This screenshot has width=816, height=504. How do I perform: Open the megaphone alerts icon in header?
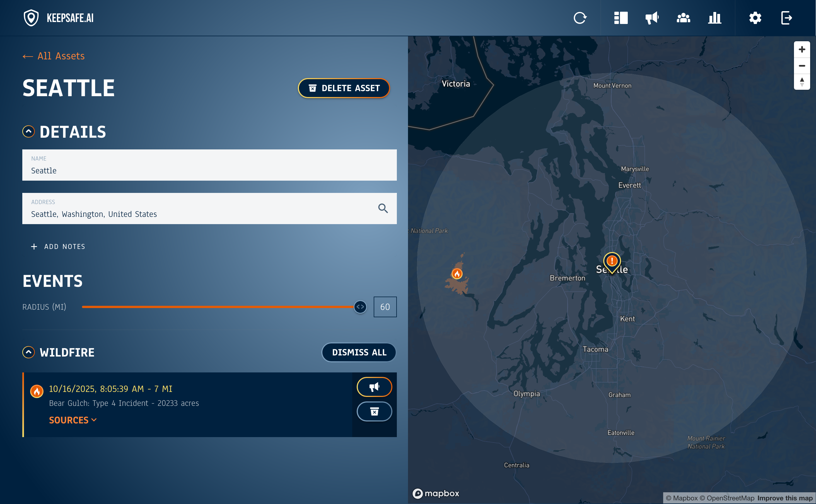tap(651, 18)
